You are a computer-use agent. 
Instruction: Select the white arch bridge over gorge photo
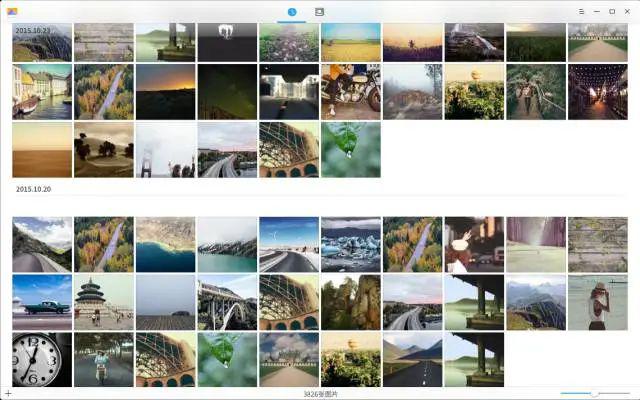point(227,302)
